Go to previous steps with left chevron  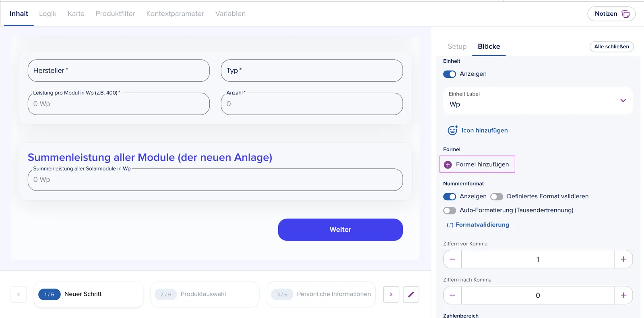coord(19,294)
